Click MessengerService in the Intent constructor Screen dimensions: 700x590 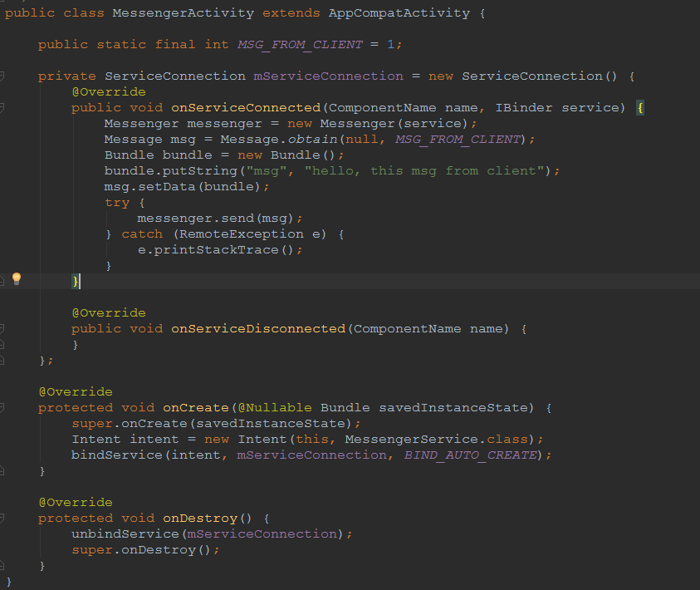(412, 440)
